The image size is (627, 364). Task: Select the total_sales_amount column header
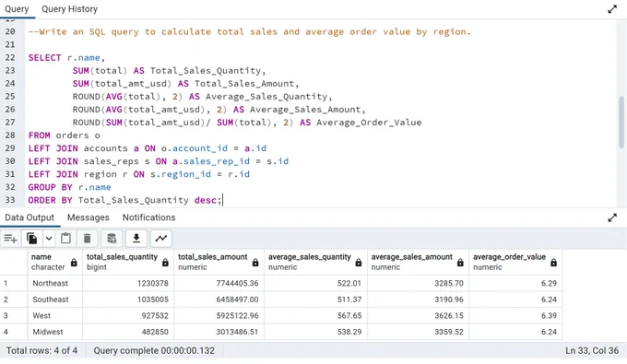(219, 262)
